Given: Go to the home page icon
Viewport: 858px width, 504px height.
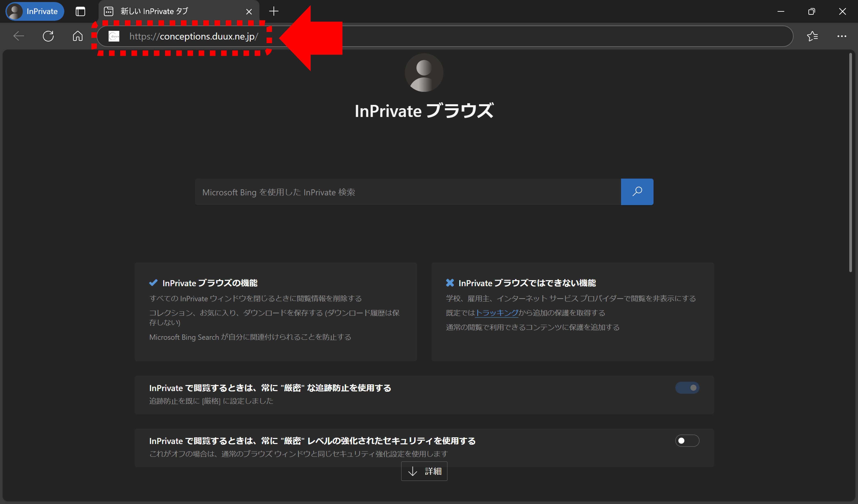Looking at the screenshot, I should pyautogui.click(x=78, y=36).
